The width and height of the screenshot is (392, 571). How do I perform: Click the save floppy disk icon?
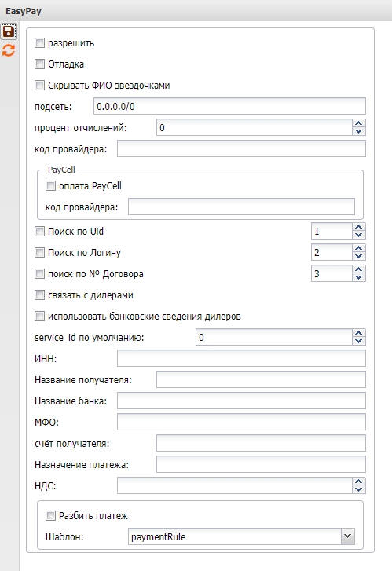point(9,31)
